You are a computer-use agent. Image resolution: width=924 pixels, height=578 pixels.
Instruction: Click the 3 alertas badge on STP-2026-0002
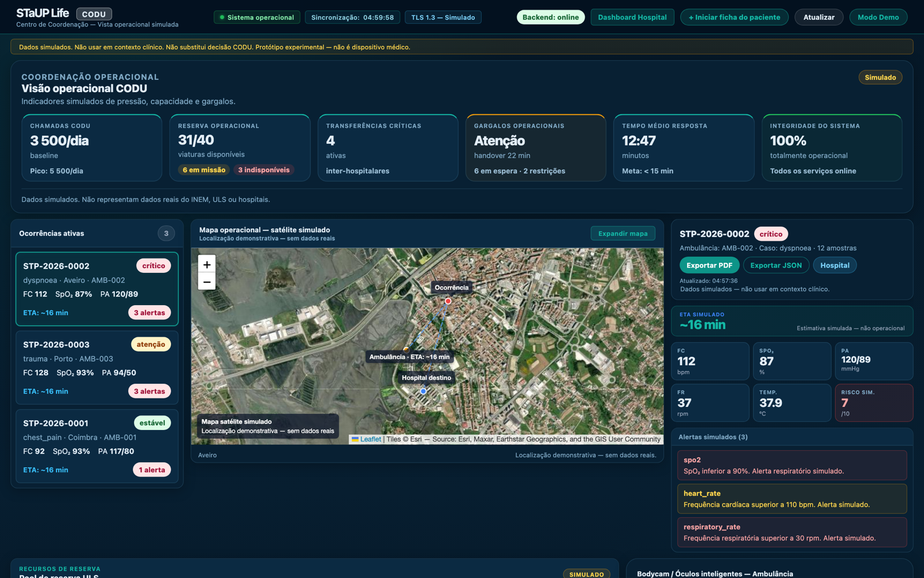[150, 313]
